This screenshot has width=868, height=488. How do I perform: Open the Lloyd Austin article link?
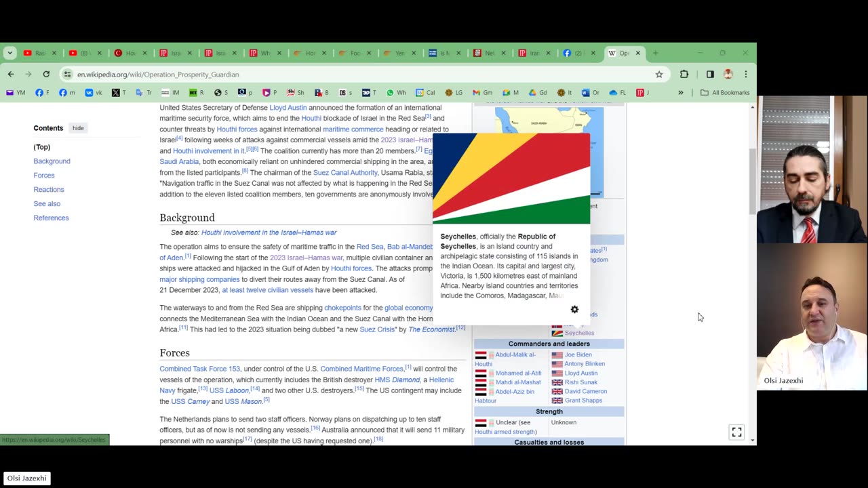tap(288, 108)
